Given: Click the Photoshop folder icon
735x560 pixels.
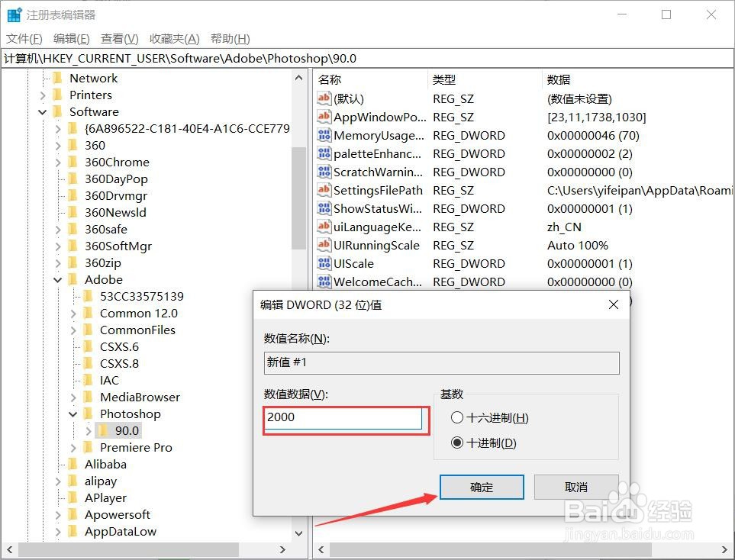Looking at the screenshot, I should pos(88,414).
